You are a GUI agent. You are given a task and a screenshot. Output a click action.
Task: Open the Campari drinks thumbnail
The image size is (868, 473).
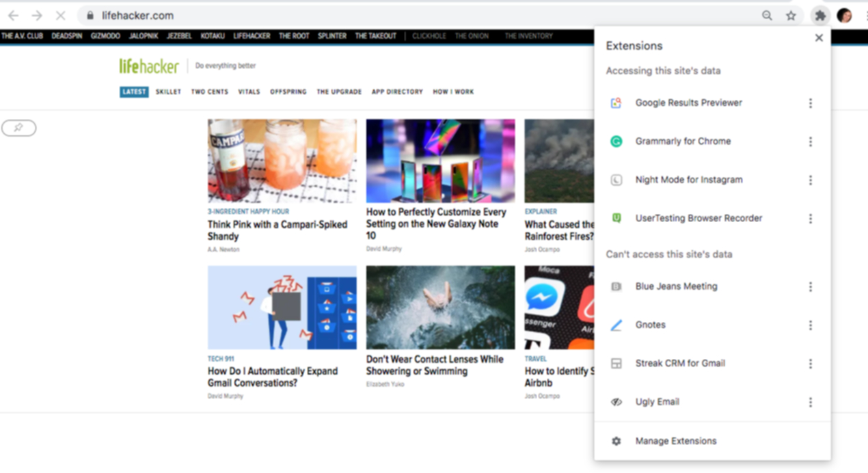pos(282,161)
